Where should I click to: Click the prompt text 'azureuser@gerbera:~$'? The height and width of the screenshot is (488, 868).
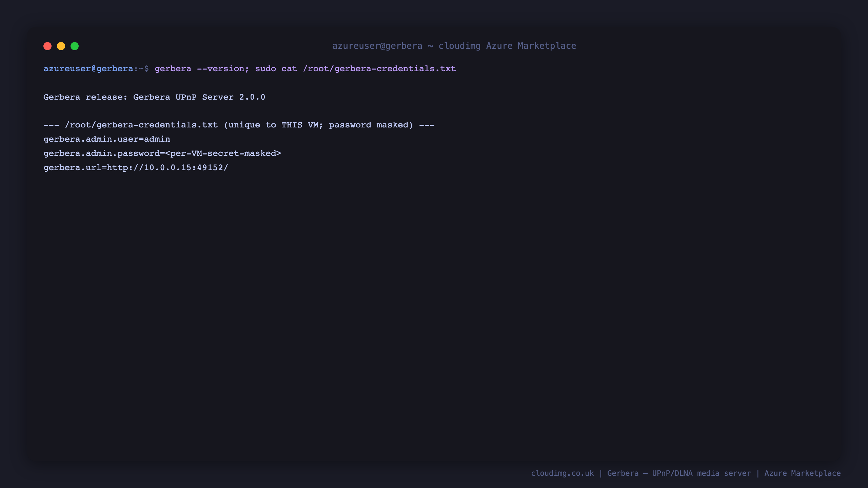pyautogui.click(x=96, y=69)
